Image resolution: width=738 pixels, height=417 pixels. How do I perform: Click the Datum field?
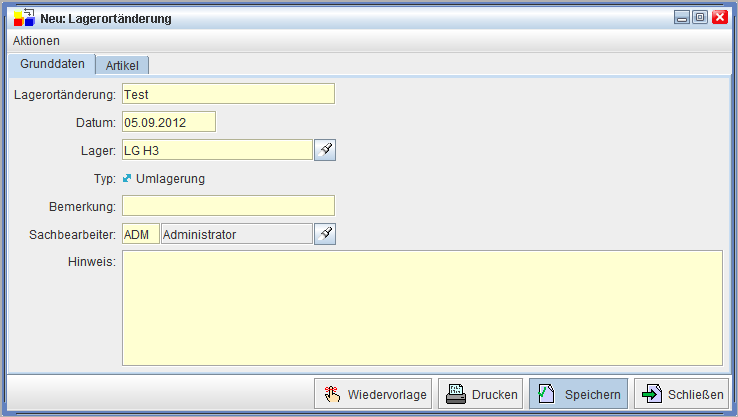(x=169, y=122)
